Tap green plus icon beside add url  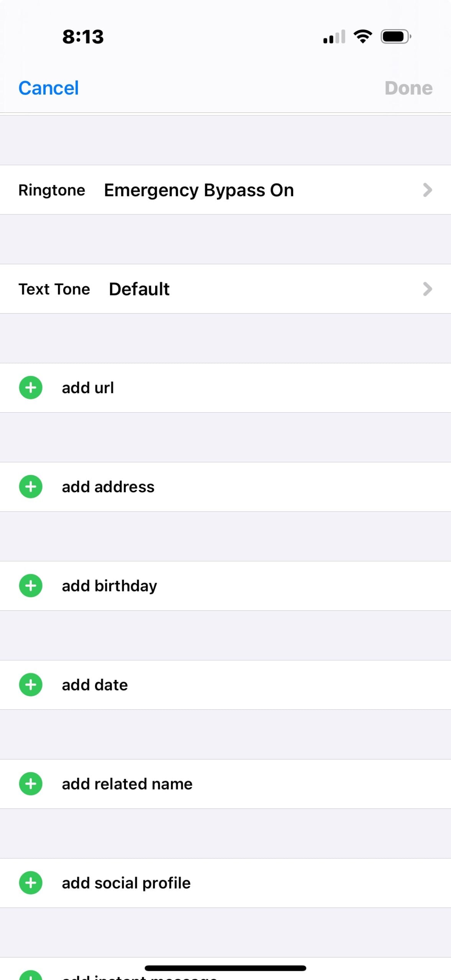31,387
